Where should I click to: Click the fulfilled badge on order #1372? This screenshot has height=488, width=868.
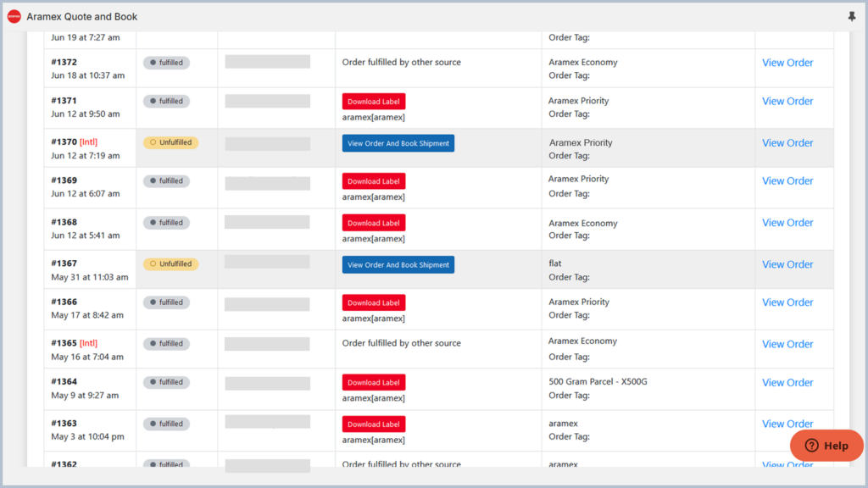(166, 62)
